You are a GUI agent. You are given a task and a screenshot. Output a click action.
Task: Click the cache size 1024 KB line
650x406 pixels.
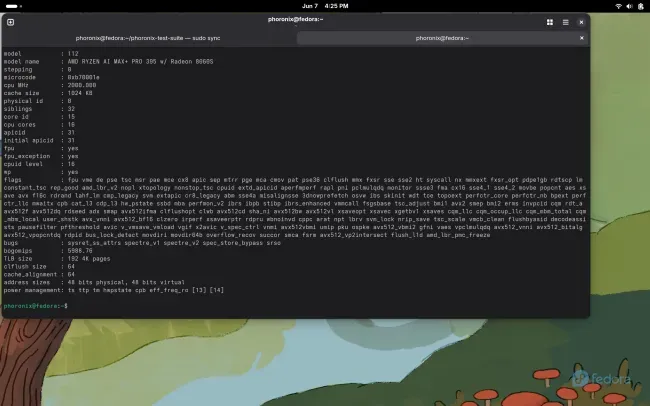(x=48, y=93)
